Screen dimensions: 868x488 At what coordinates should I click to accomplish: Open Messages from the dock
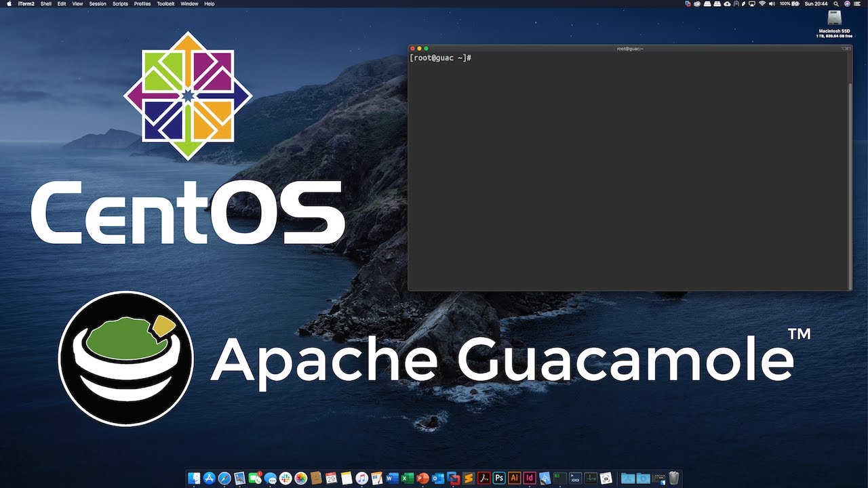(270, 478)
